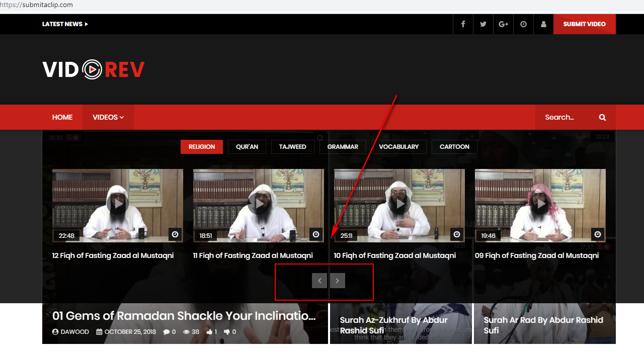Click watch later icon on 19:46 video
This screenshot has width=644, height=352.
pyautogui.click(x=598, y=234)
